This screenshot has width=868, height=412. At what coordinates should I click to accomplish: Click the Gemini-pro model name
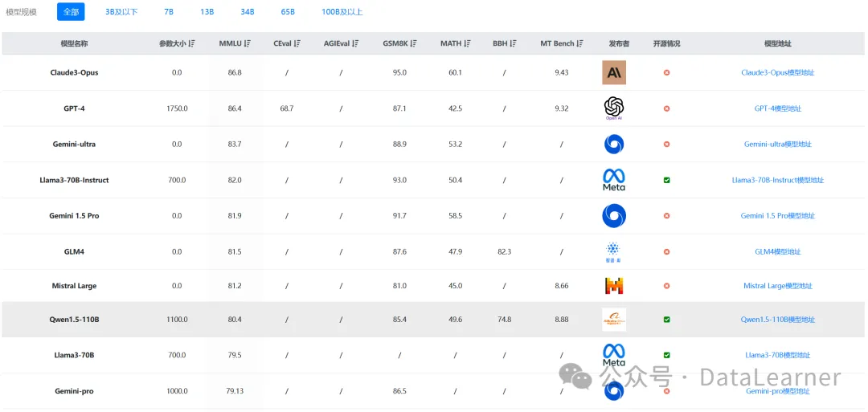74,391
